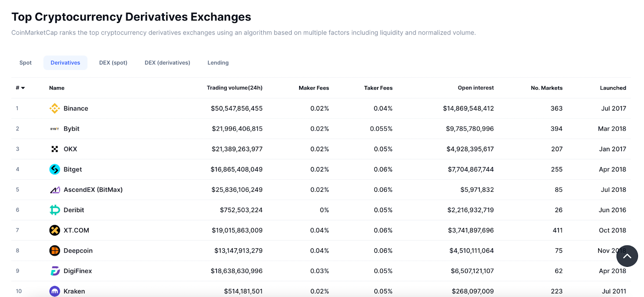Open the Kraken exchange link

pyautogui.click(x=74, y=291)
